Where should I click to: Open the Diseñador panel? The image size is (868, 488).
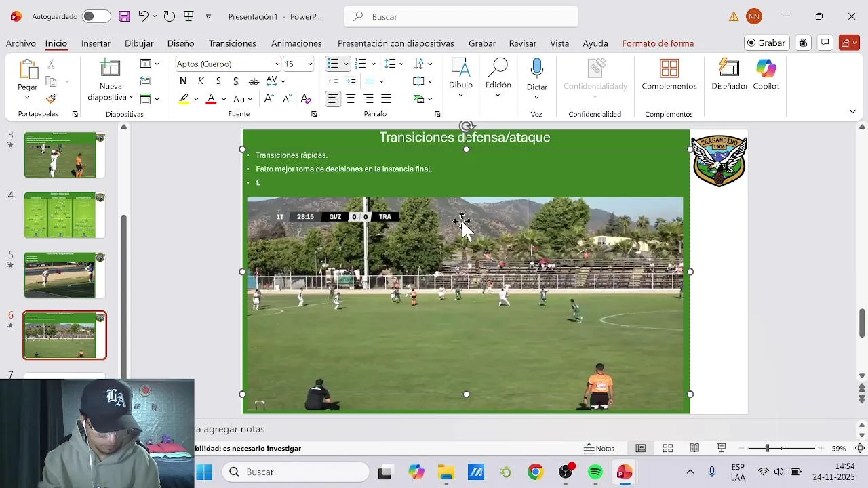coord(730,75)
